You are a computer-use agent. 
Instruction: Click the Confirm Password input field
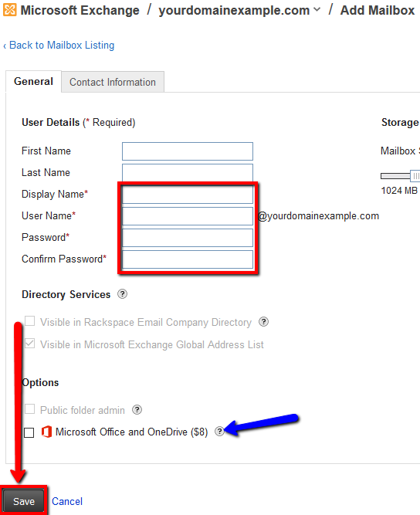tap(188, 259)
